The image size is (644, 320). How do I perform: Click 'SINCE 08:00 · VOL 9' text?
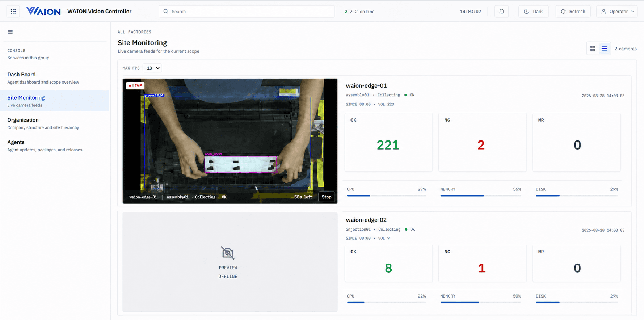pyautogui.click(x=368, y=238)
